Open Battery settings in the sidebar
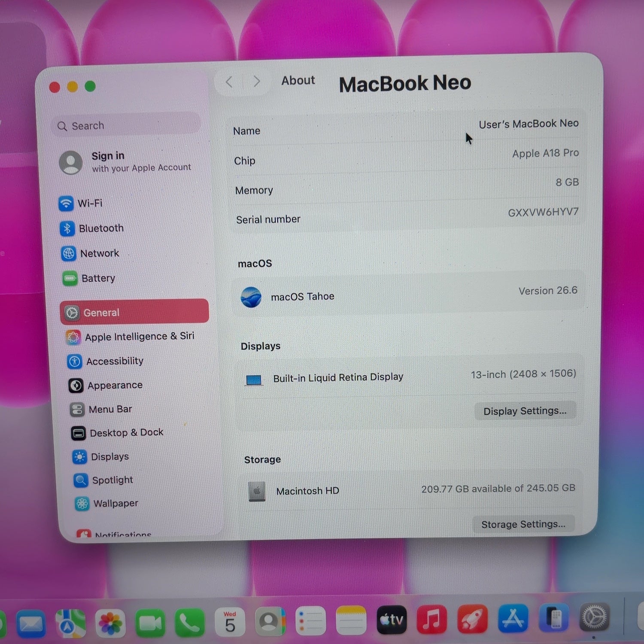 click(89, 278)
